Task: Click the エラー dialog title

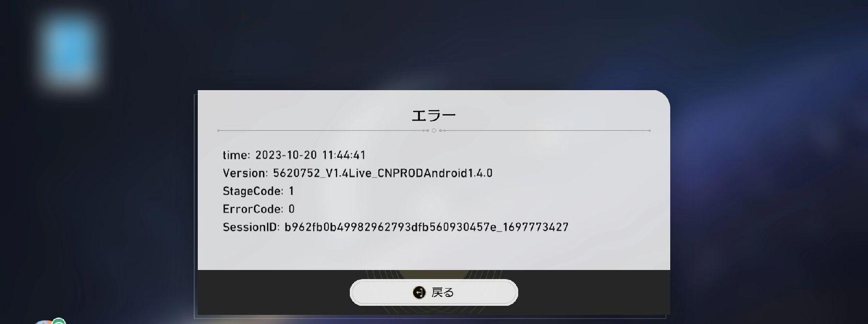Action: click(433, 115)
